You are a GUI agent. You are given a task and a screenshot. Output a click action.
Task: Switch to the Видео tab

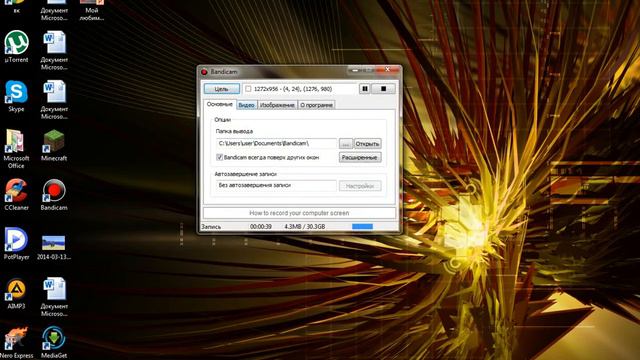[246, 105]
